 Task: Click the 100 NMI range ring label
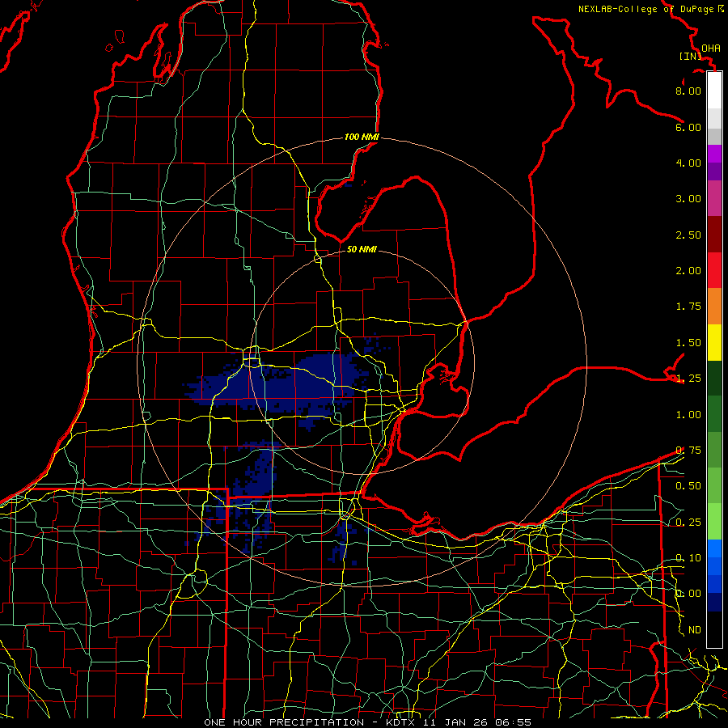pos(362,137)
